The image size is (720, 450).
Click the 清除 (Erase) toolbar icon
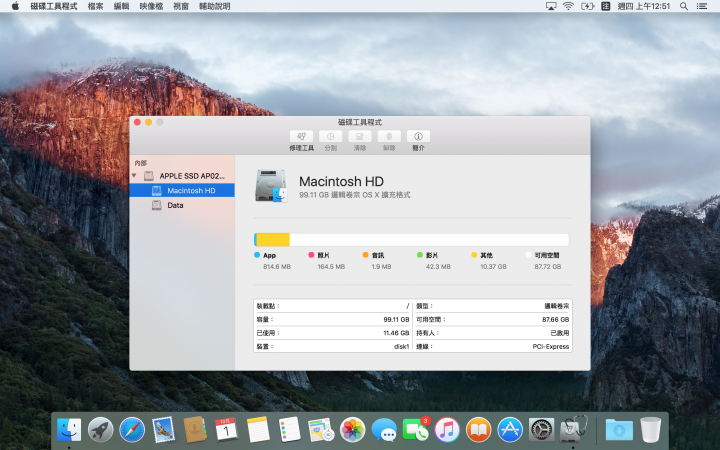(360, 136)
